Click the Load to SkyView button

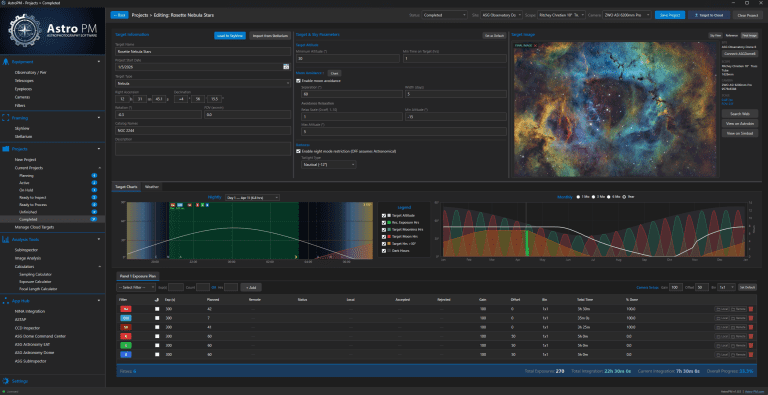[230, 35]
